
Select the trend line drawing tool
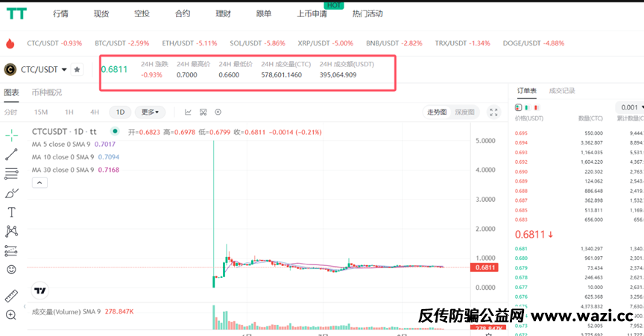tap(11, 154)
